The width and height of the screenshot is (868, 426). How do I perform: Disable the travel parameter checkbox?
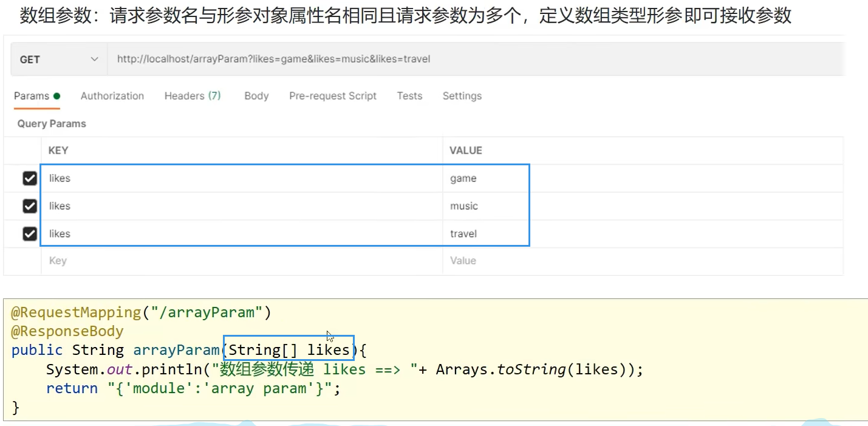point(30,234)
